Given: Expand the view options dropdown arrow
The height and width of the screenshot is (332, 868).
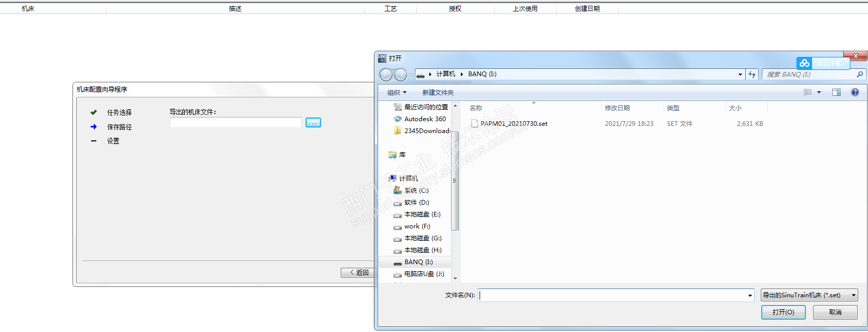Looking at the screenshot, I should pyautogui.click(x=819, y=92).
